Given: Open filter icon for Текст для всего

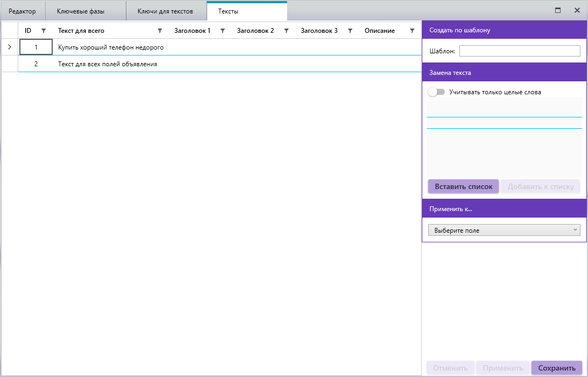Looking at the screenshot, I should (x=160, y=31).
